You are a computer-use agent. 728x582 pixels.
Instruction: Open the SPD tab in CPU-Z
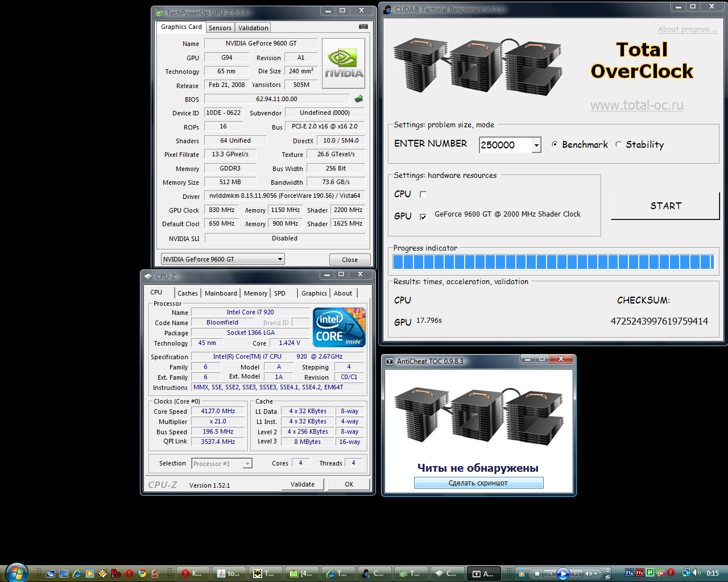click(x=280, y=293)
